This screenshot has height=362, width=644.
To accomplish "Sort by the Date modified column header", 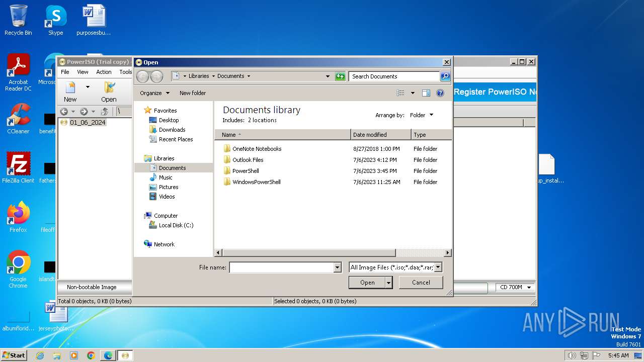I will coord(381,135).
